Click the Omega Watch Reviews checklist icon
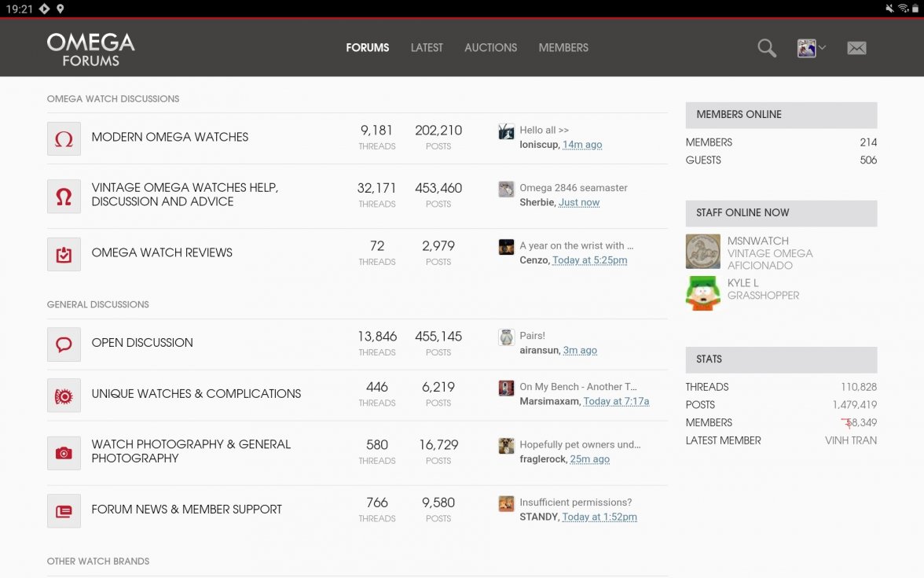The height and width of the screenshot is (578, 924). [x=64, y=254]
